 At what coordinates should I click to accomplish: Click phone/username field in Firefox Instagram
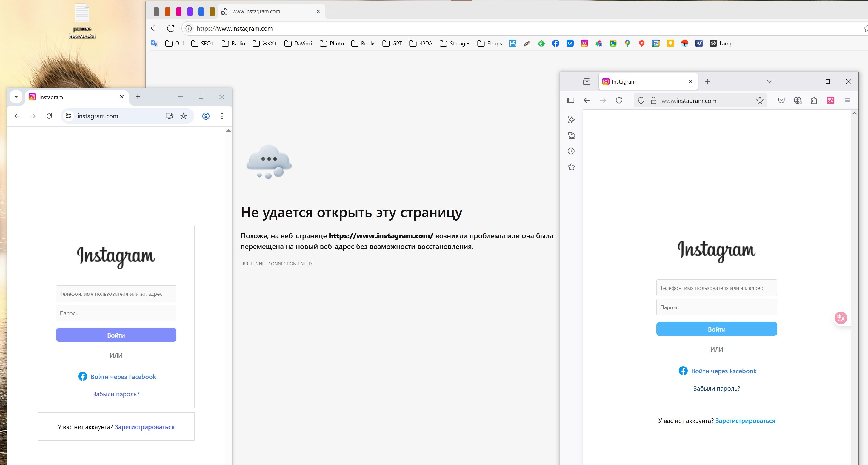point(716,288)
